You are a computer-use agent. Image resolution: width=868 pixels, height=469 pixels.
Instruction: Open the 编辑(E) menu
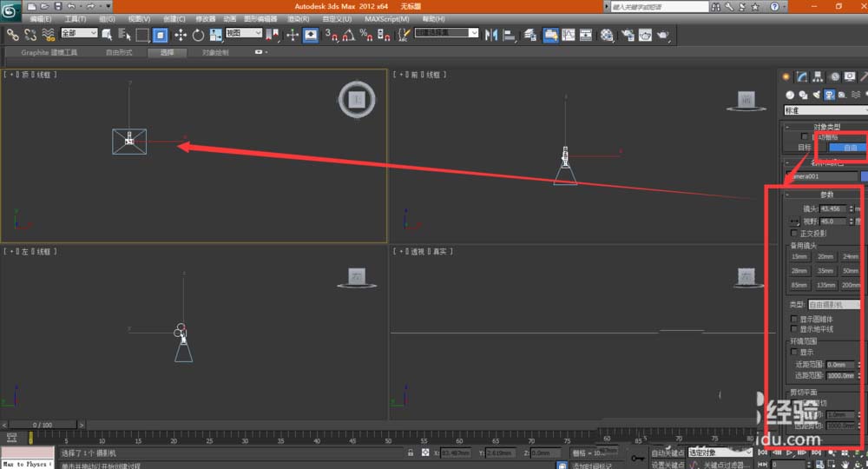(41, 19)
